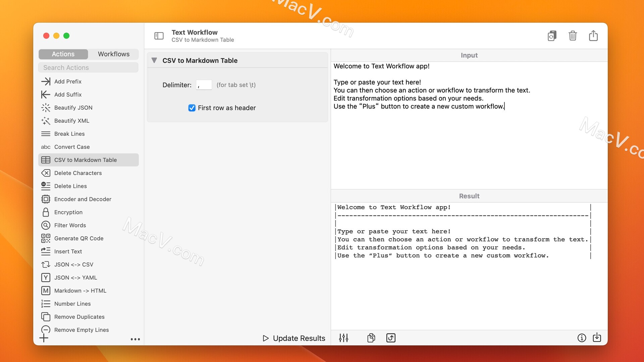Use result as new input

(x=390, y=338)
